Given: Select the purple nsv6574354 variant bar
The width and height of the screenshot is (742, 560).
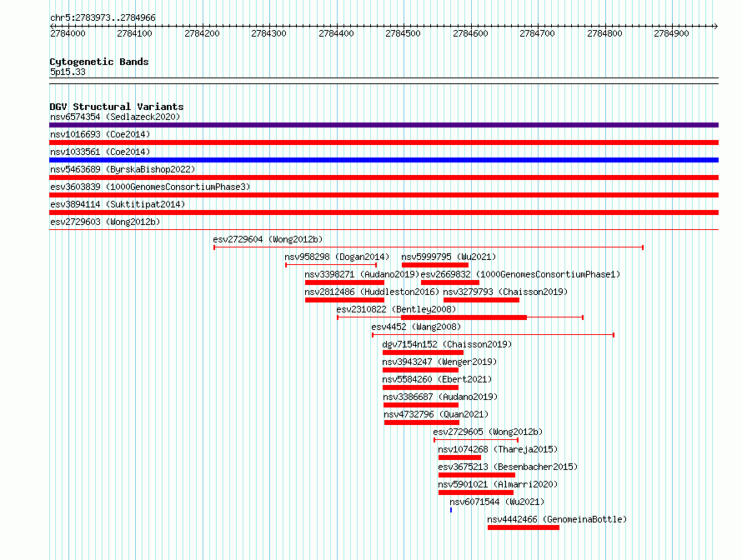Looking at the screenshot, I should click(x=384, y=125).
